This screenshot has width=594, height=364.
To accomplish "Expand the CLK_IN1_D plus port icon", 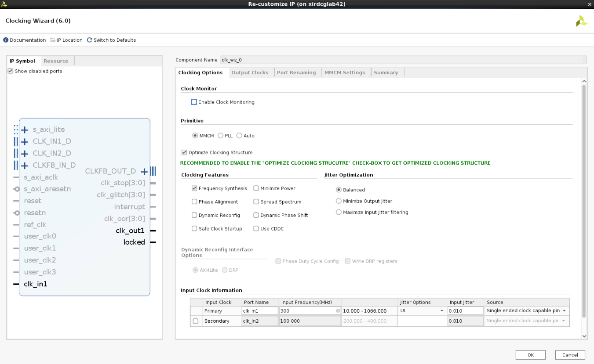I will pos(25,141).
